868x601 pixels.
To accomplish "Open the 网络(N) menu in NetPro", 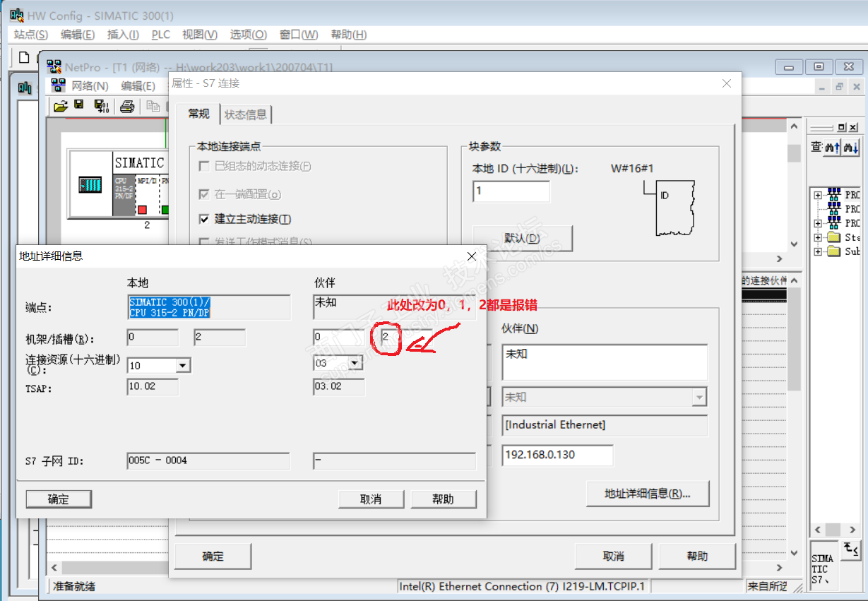I will [90, 86].
